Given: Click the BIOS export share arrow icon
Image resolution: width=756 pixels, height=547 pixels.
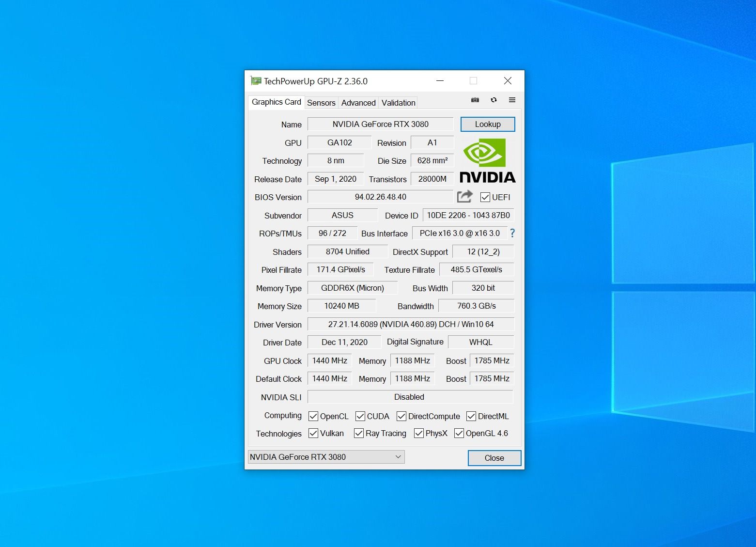Looking at the screenshot, I should point(465,196).
